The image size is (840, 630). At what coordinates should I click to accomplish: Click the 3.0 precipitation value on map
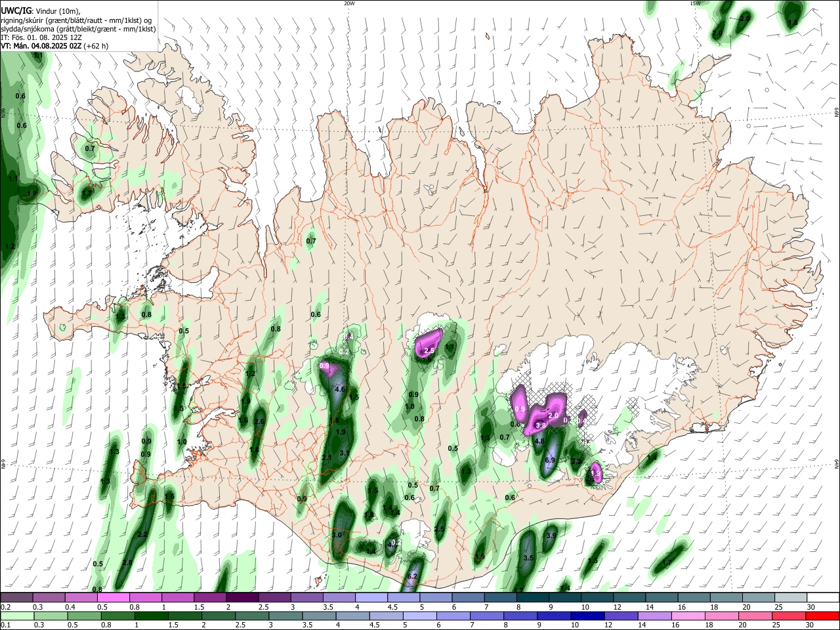click(337, 535)
